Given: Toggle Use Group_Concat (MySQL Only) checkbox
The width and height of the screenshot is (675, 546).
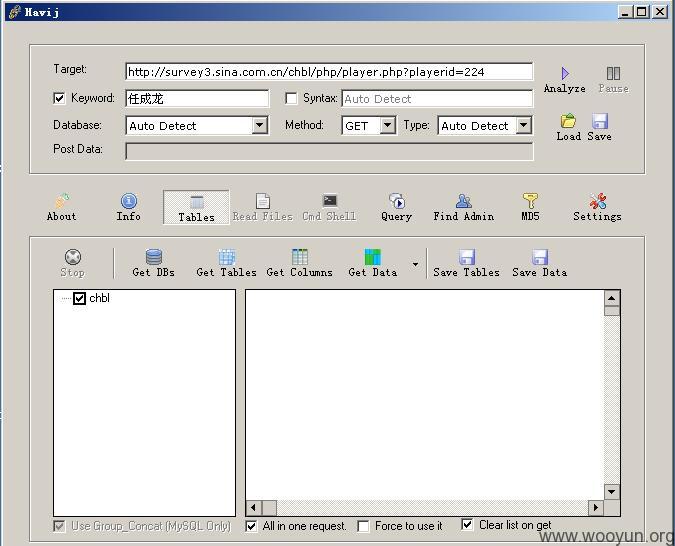Looking at the screenshot, I should (59, 526).
